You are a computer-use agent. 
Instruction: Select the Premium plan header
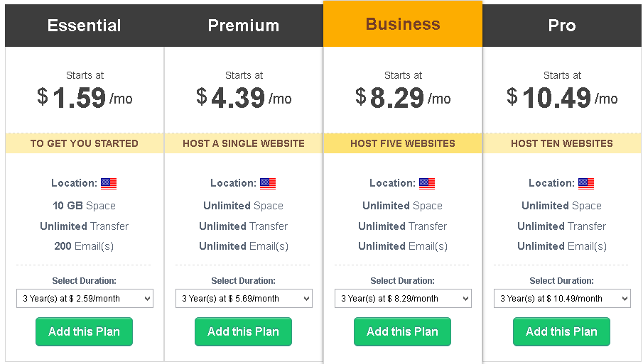[x=244, y=26]
